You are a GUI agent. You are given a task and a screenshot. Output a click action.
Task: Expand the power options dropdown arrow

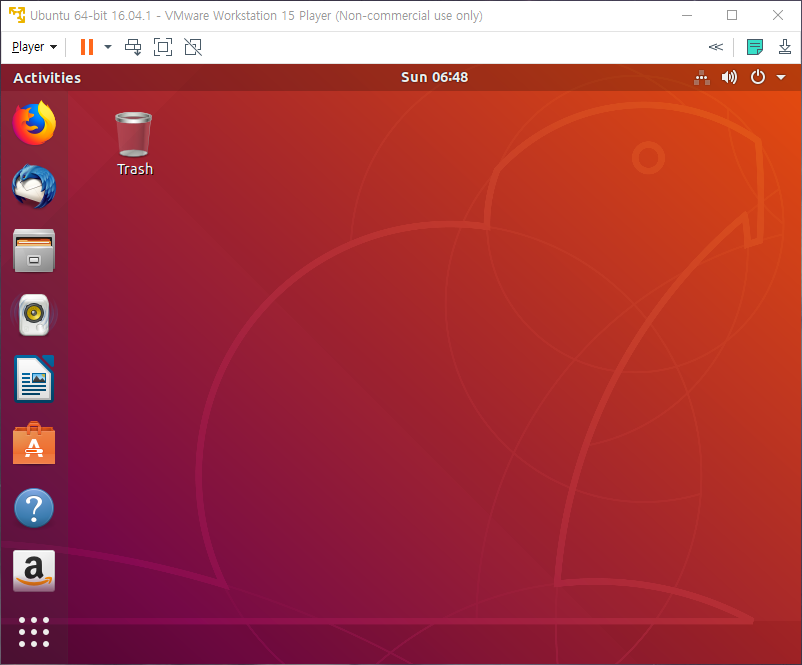[x=108, y=47]
